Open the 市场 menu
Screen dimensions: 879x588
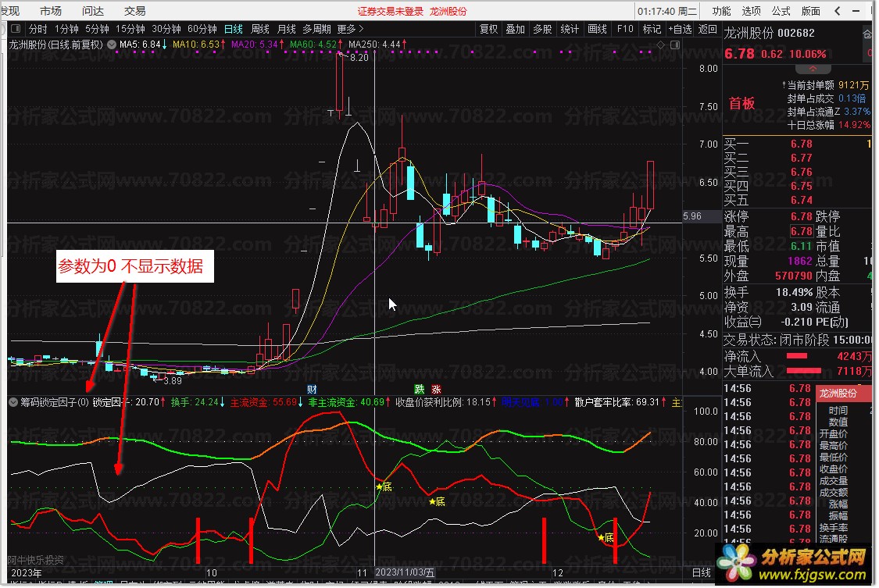click(x=51, y=11)
